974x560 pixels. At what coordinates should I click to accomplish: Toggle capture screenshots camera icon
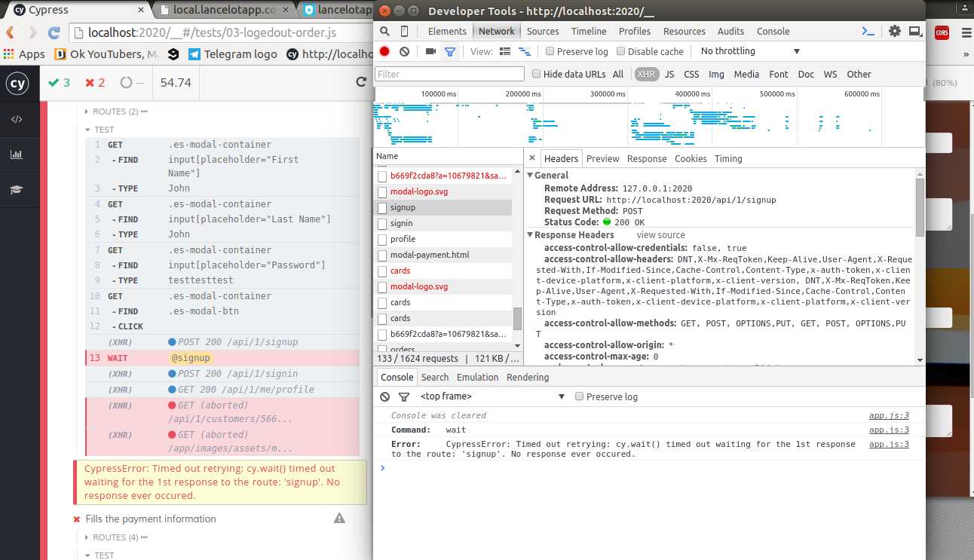click(430, 51)
